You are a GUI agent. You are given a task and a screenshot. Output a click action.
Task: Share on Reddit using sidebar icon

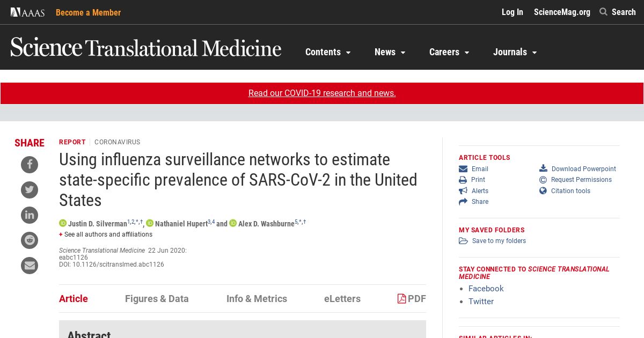[30, 240]
